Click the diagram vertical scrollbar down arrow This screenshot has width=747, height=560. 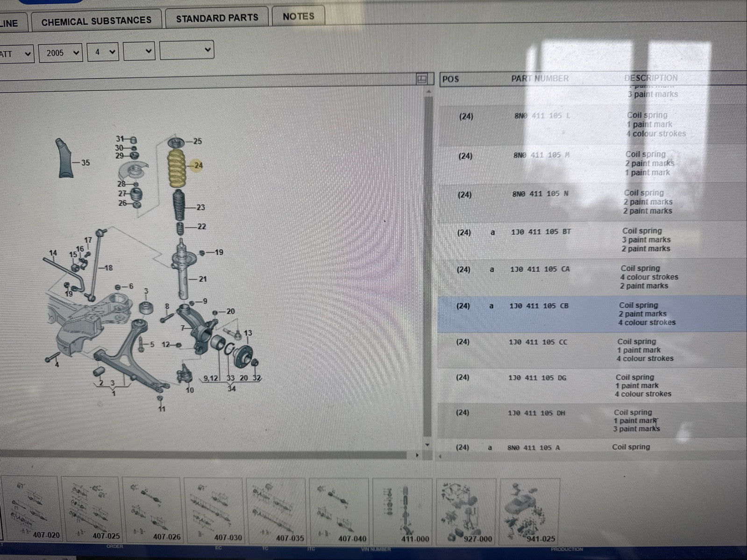coord(427,445)
